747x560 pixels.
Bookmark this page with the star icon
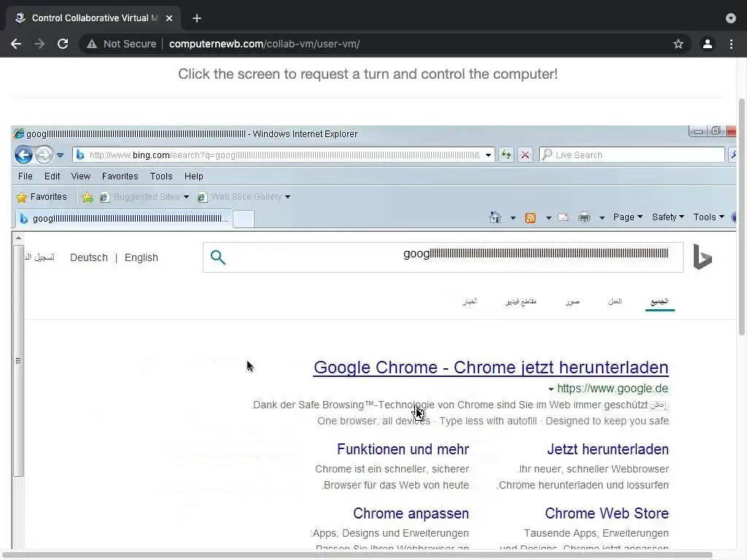point(678,44)
